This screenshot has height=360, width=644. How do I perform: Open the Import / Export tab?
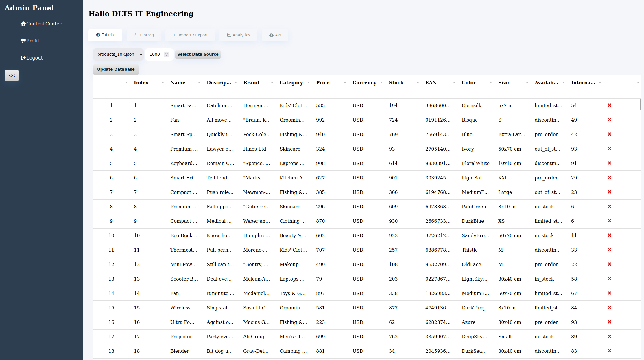190,35
